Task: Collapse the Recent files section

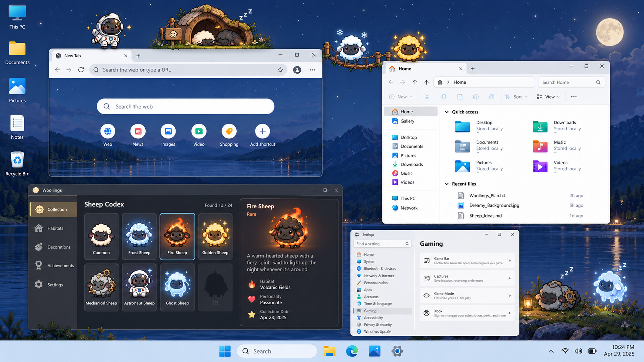Action: click(x=447, y=184)
